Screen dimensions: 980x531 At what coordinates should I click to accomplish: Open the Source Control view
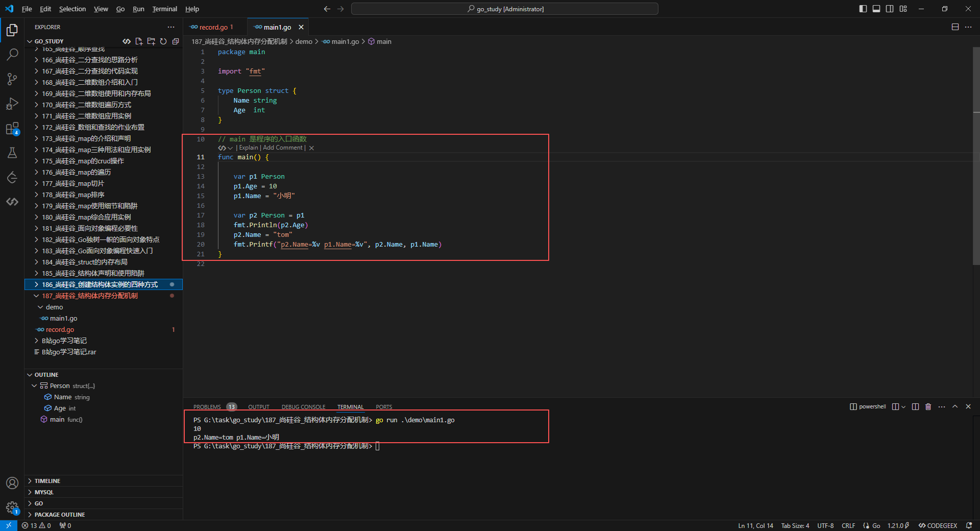pyautogui.click(x=12, y=79)
